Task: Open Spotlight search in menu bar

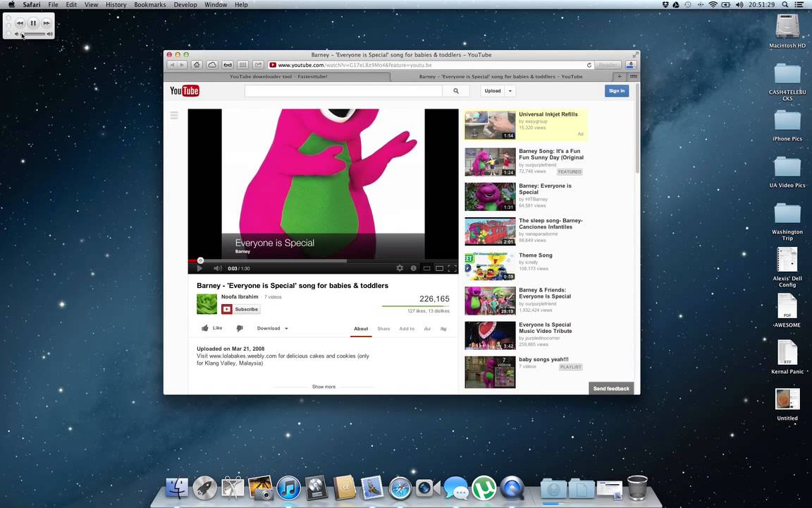Action: coord(785,5)
